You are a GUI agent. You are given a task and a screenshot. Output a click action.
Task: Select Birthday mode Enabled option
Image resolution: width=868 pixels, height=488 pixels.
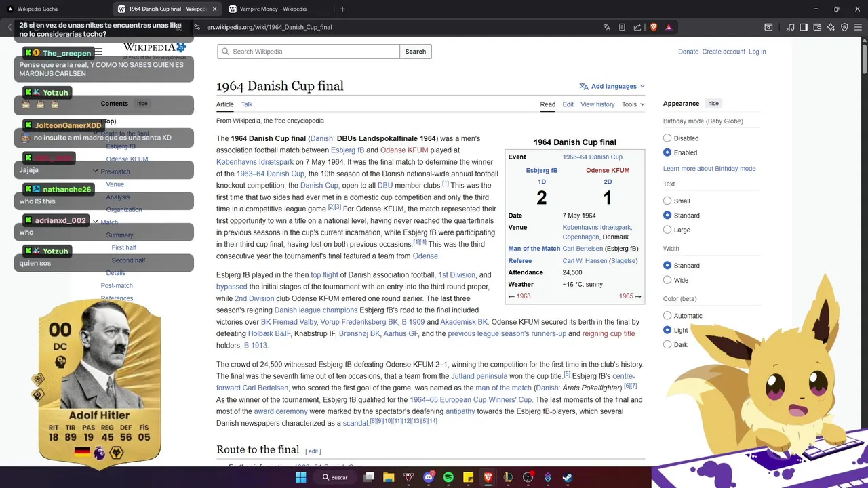pos(667,152)
